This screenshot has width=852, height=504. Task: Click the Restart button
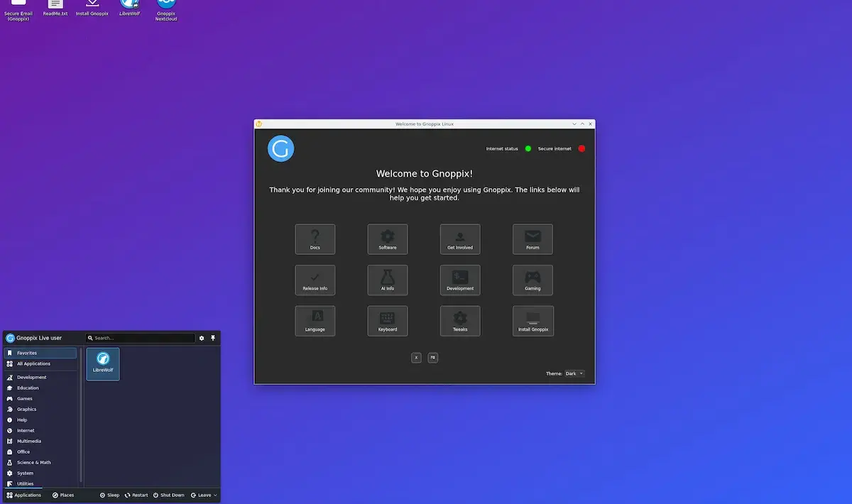click(136, 495)
